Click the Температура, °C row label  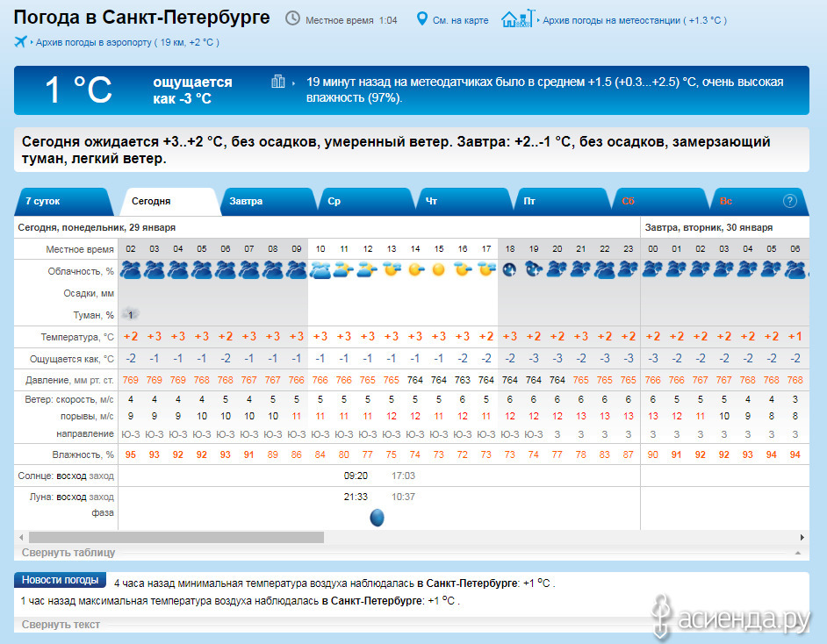tap(77, 337)
